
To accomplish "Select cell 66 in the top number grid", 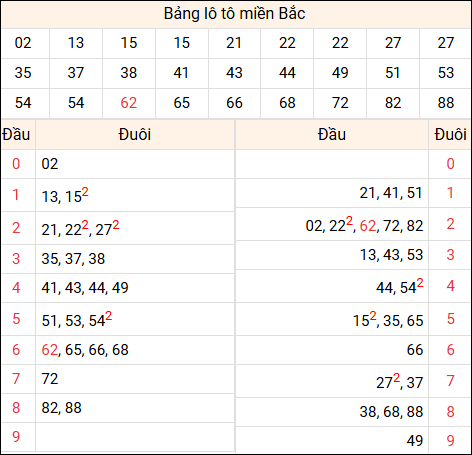I will [234, 103].
